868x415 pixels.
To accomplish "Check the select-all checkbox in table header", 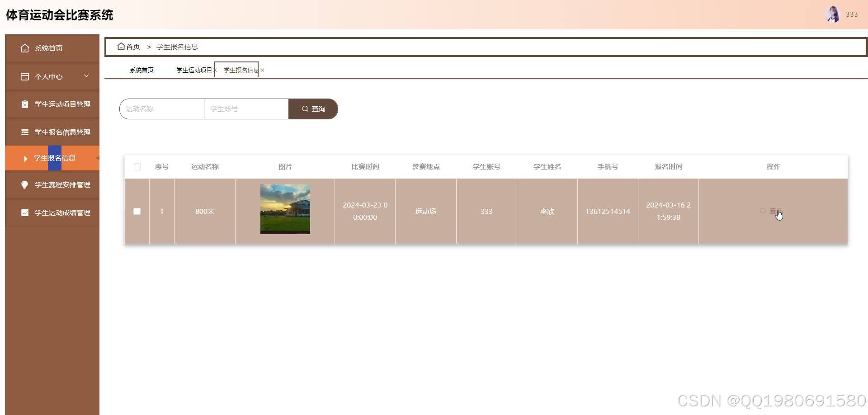I will pyautogui.click(x=137, y=167).
